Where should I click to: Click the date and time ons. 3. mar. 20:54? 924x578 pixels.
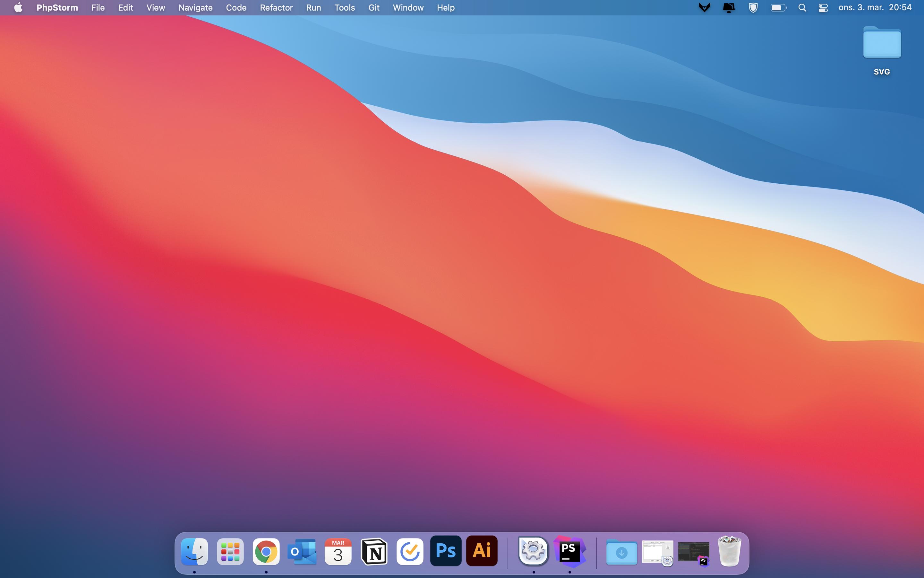coord(875,8)
